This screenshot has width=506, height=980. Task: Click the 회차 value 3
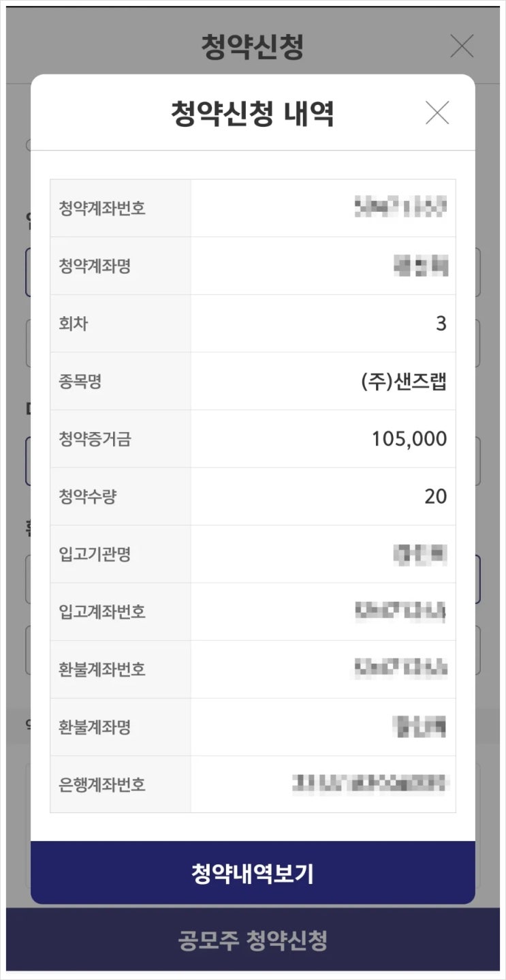click(x=441, y=323)
